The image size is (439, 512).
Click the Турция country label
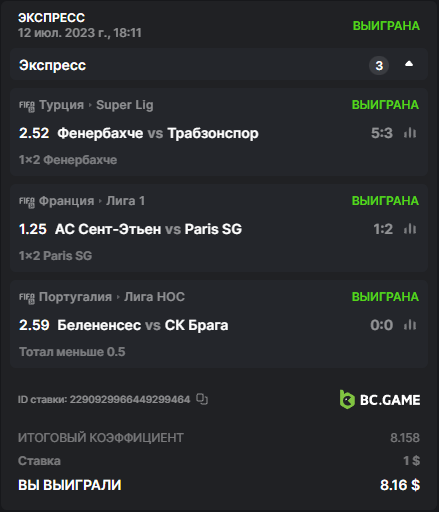(61, 105)
